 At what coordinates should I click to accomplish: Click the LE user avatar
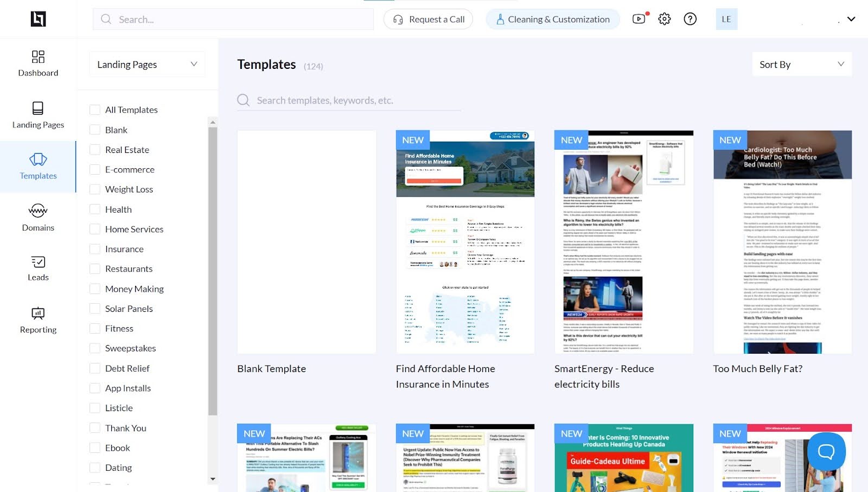coord(726,19)
